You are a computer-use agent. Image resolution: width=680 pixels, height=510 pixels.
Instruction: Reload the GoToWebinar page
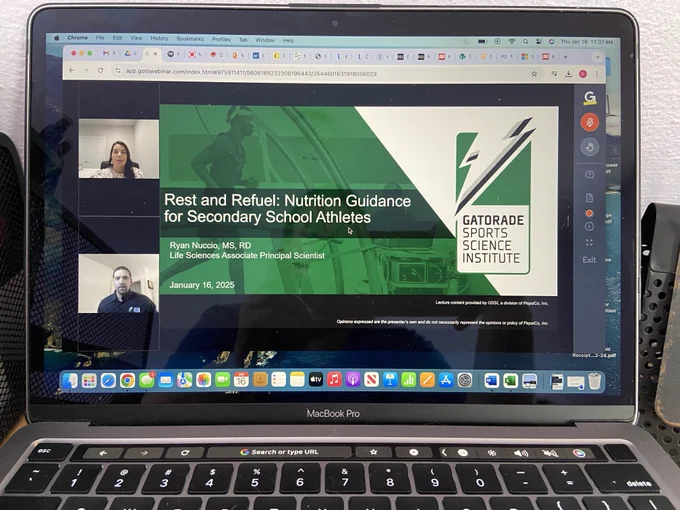(x=101, y=70)
